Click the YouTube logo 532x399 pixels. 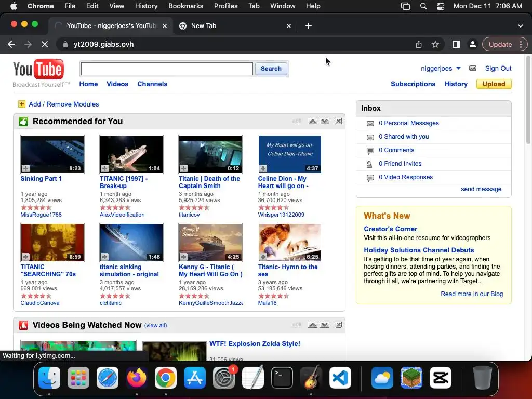tap(38, 69)
